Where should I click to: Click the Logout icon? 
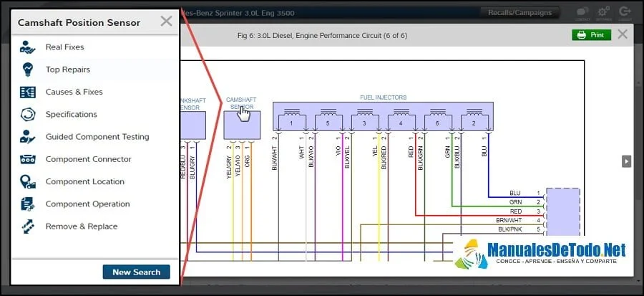point(625,13)
